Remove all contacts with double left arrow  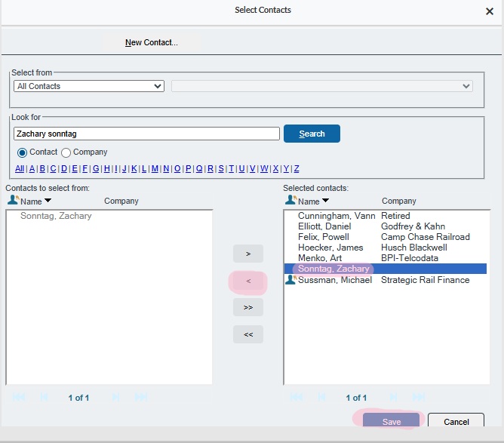coord(248,334)
